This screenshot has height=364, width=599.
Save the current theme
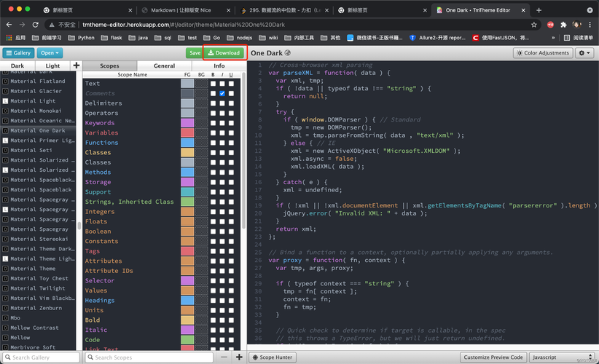[x=195, y=53]
